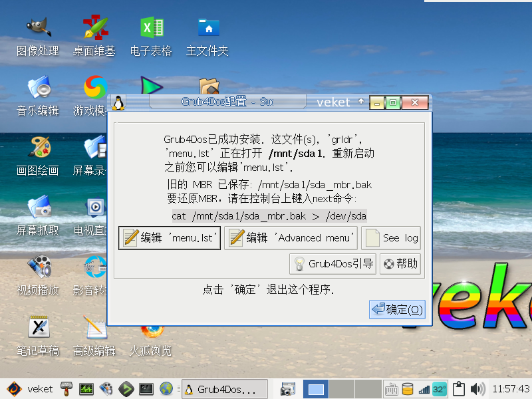Open 游戏模拟 colorful swirl icon
532x399 pixels.
95,87
